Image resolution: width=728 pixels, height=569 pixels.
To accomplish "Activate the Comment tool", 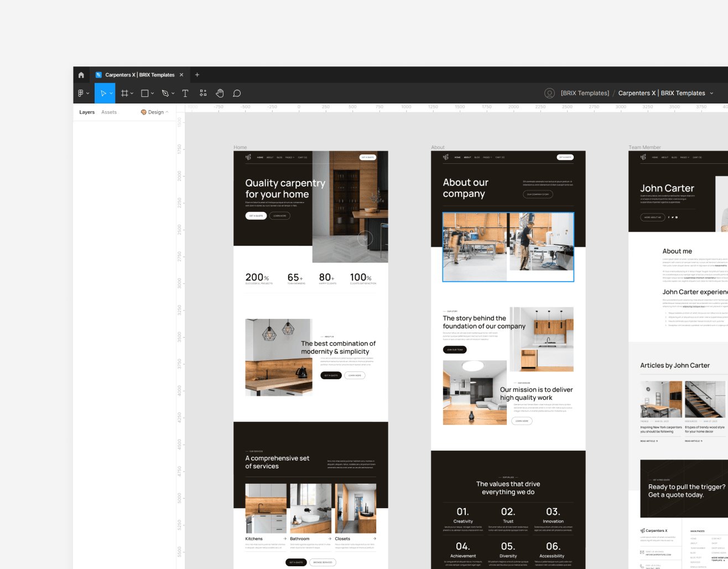I will point(236,93).
